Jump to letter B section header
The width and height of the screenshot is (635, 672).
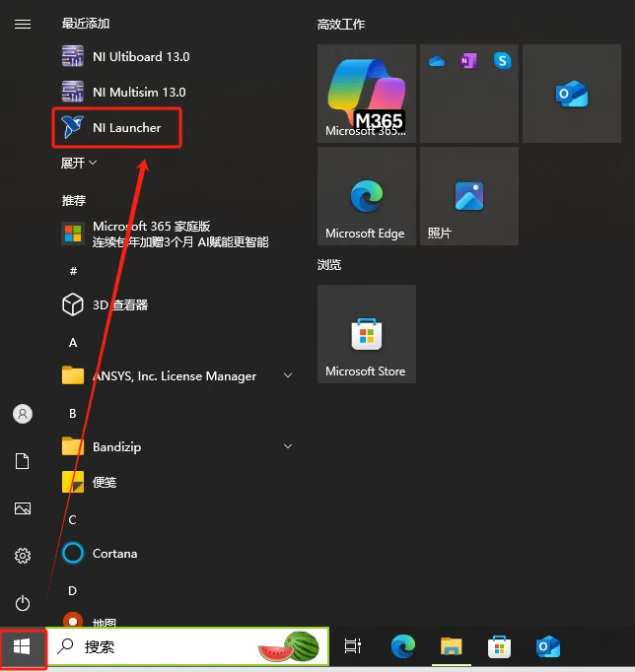pyautogui.click(x=73, y=413)
